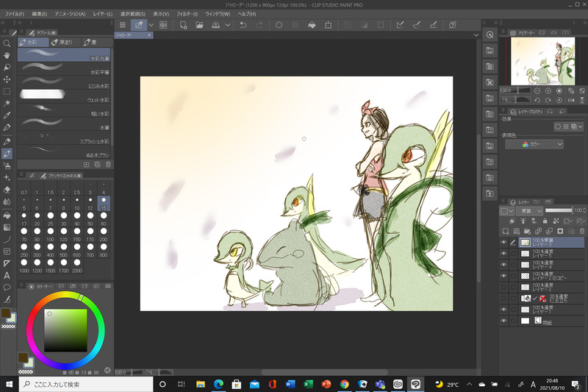Open the 編集(E) menu
The image size is (588, 392).
coord(40,14)
